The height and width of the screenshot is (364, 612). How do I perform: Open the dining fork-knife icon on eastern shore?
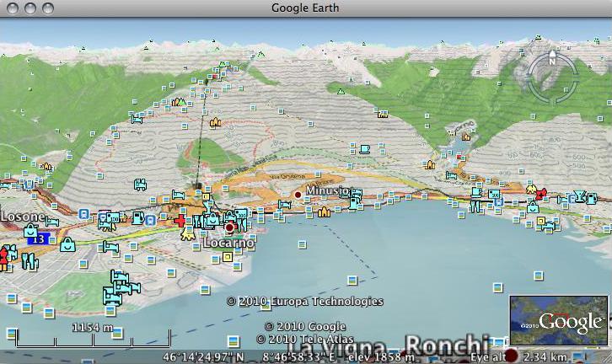pyautogui.click(x=475, y=206)
